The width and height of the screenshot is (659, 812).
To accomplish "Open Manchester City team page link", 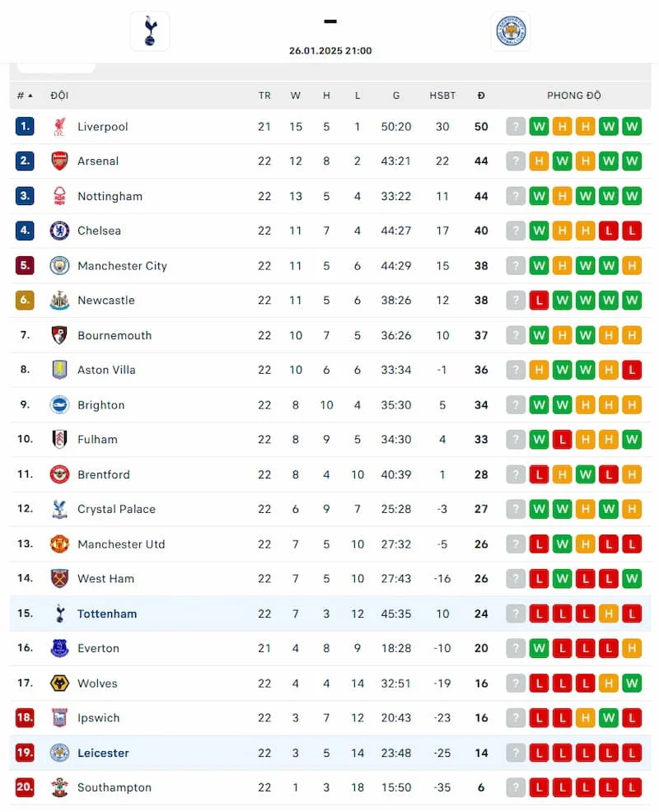I will (122, 265).
